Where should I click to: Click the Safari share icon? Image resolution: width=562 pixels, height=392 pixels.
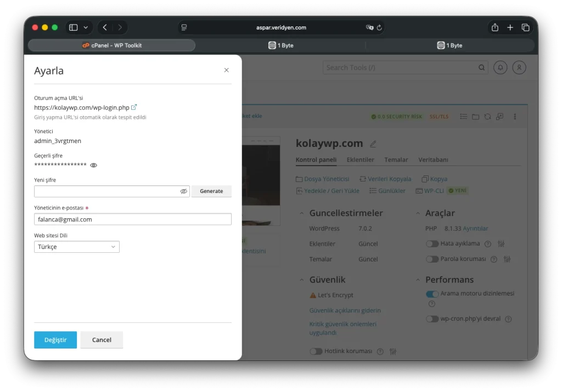(494, 27)
